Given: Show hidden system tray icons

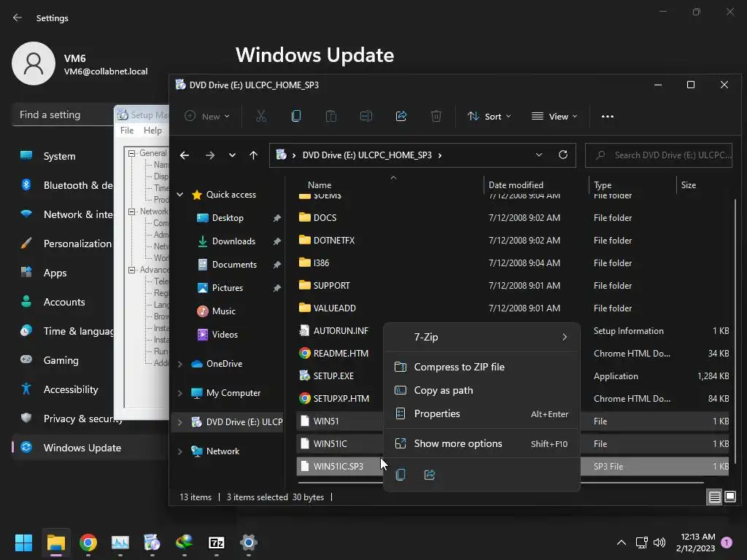Looking at the screenshot, I should (622, 542).
